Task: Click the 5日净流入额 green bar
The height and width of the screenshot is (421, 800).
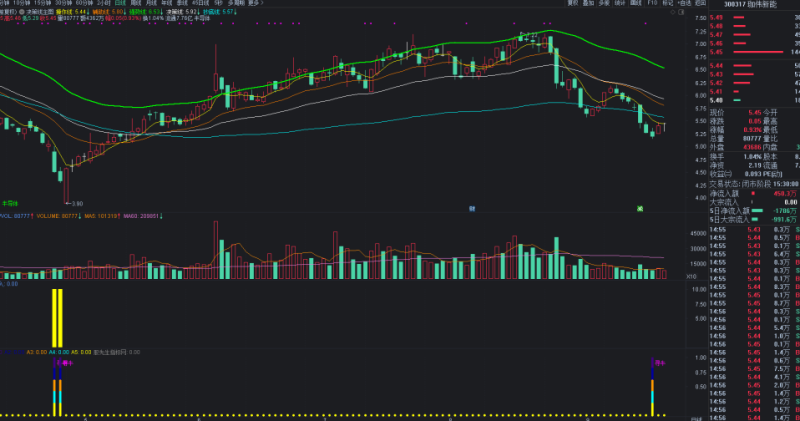Action: click(x=758, y=211)
